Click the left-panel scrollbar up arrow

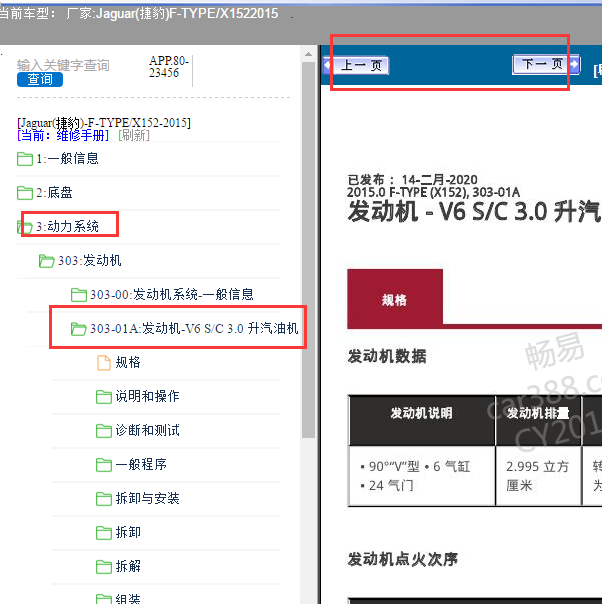click(308, 54)
